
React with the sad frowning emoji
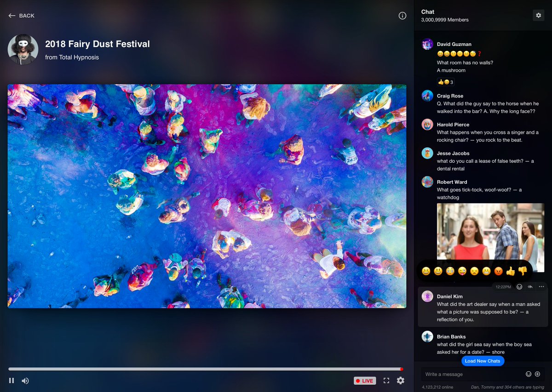coord(474,271)
